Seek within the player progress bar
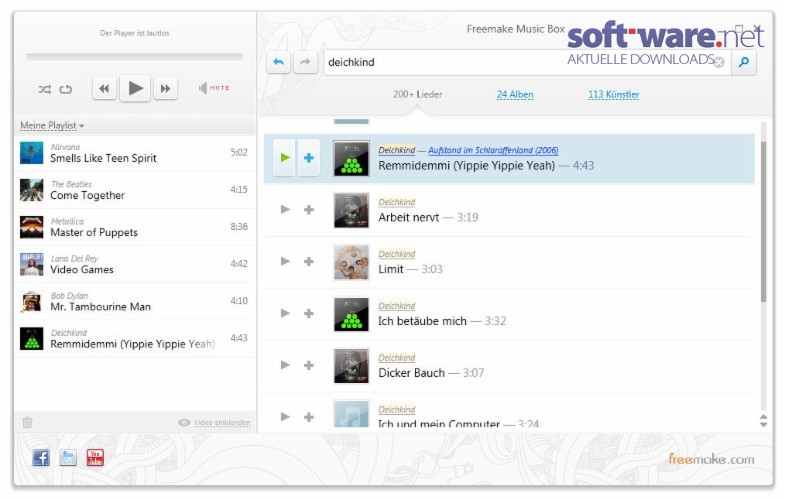This screenshot has width=785, height=500. 135,57
